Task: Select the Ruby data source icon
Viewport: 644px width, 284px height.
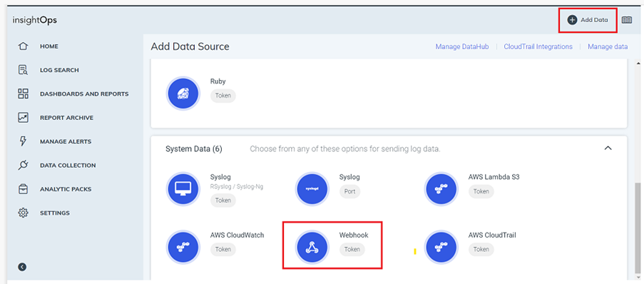Action: click(x=183, y=93)
